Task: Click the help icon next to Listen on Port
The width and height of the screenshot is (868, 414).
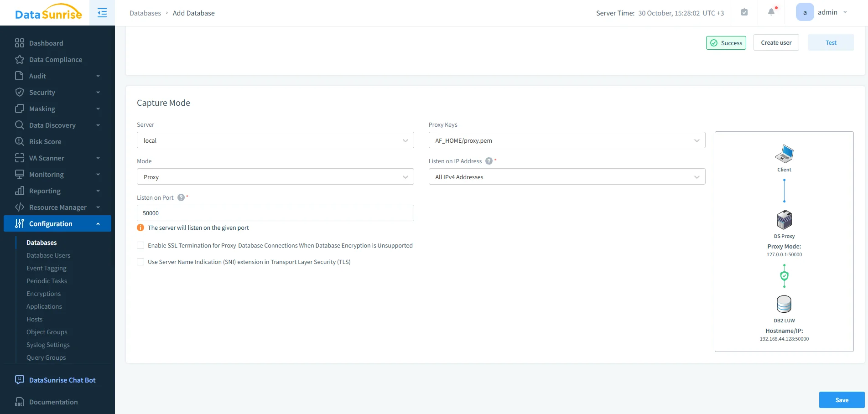Action: pyautogui.click(x=181, y=197)
